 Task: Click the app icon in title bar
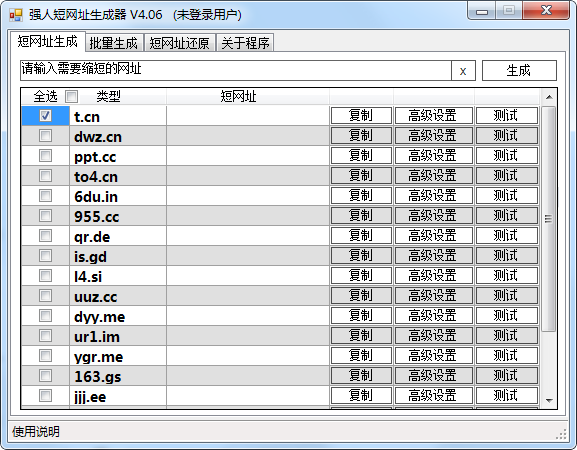coord(16,15)
